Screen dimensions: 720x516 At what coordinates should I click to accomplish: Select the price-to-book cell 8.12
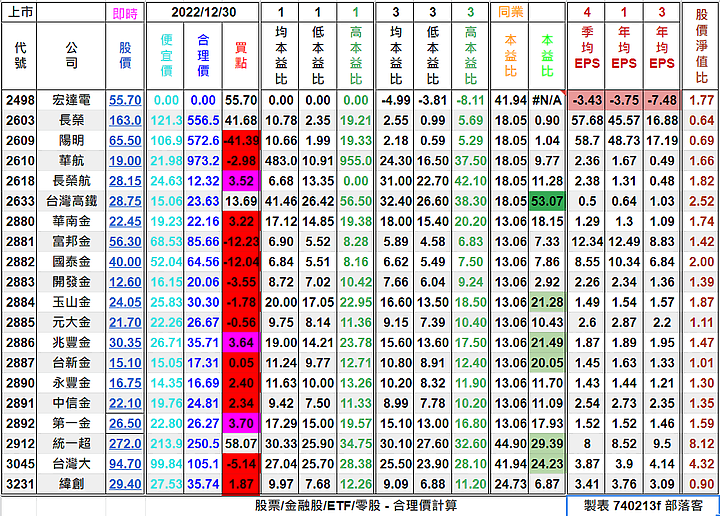click(x=701, y=443)
